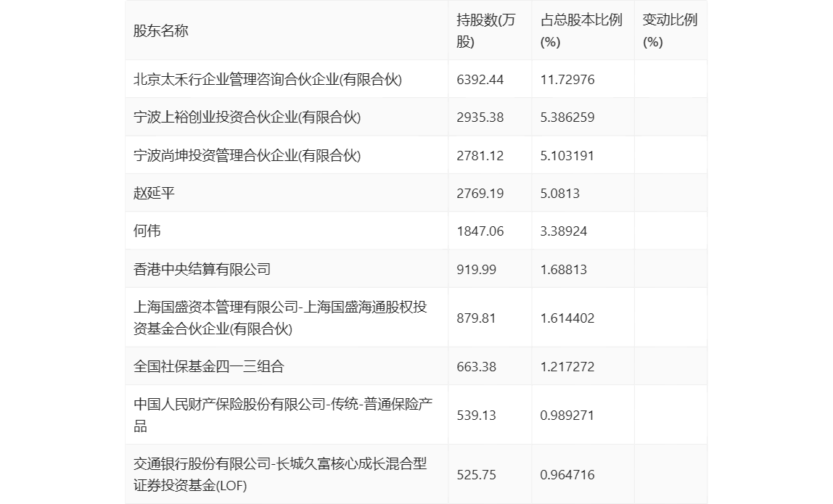Click the 持股数(万股) column header
Viewport: 833px width, 504px height.
coord(485,30)
